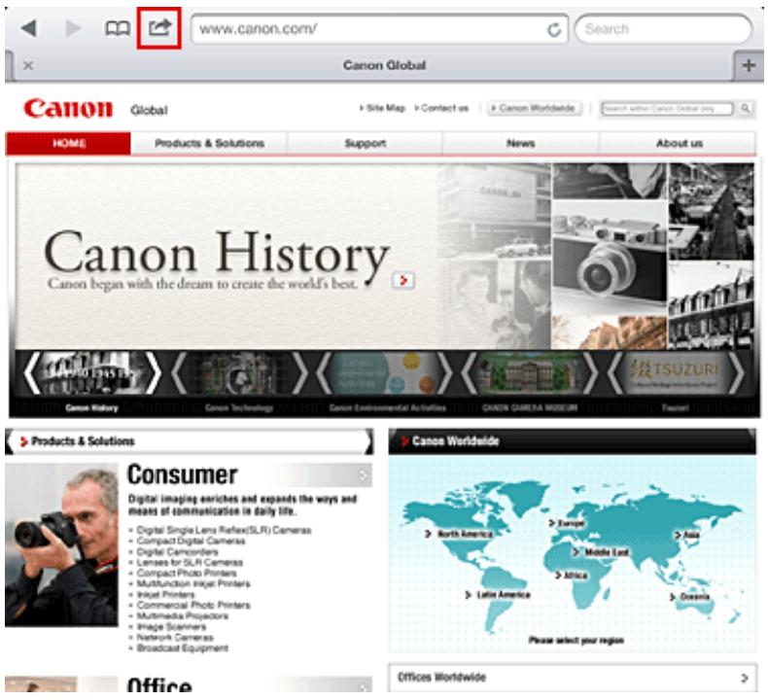This screenshot has height=700, width=768.
Task: Open Image Scanners link
Action: (x=171, y=627)
